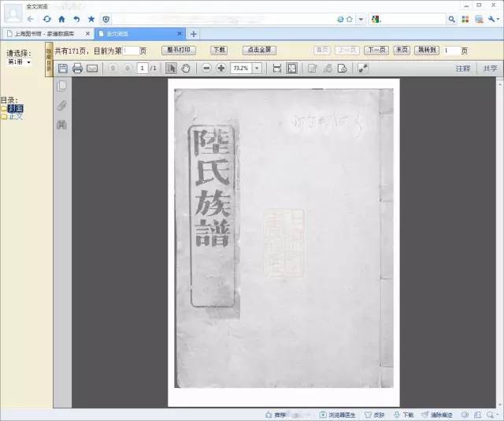This screenshot has width=504, height=421.
Task: Select 封面 in the 目录 tree
Action: [x=16, y=109]
